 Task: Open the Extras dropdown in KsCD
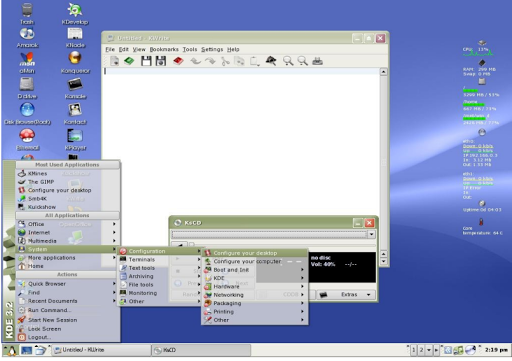pos(345,294)
